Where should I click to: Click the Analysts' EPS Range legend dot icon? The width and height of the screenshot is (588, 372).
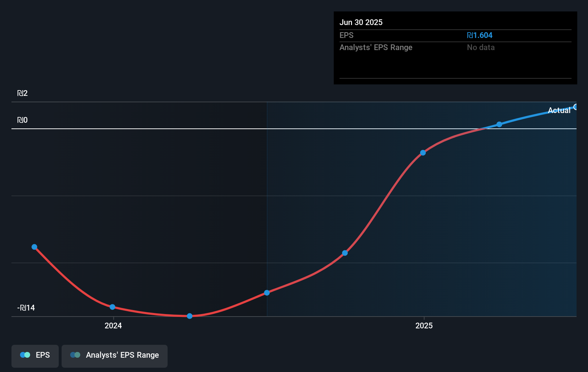tap(75, 354)
